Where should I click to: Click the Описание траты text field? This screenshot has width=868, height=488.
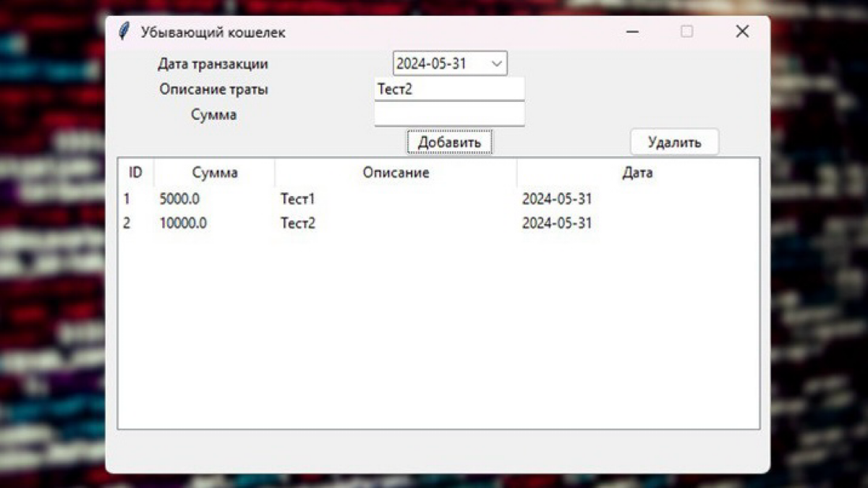click(x=449, y=89)
